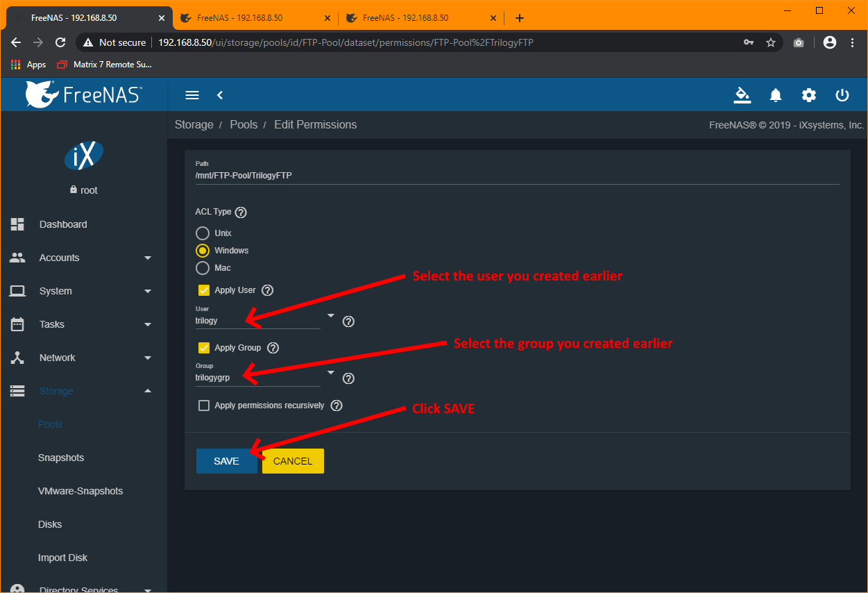
Task: Toggle the hamburger sidebar menu icon
Action: tap(192, 95)
